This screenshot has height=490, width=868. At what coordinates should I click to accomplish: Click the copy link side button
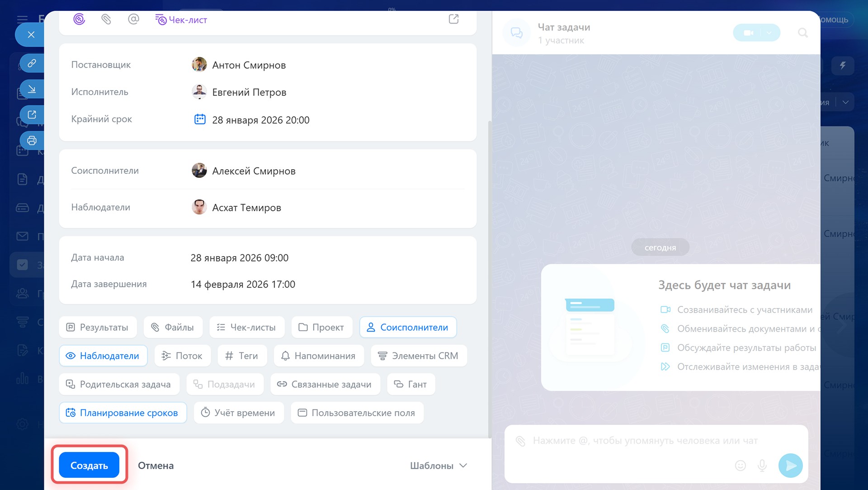coord(32,63)
